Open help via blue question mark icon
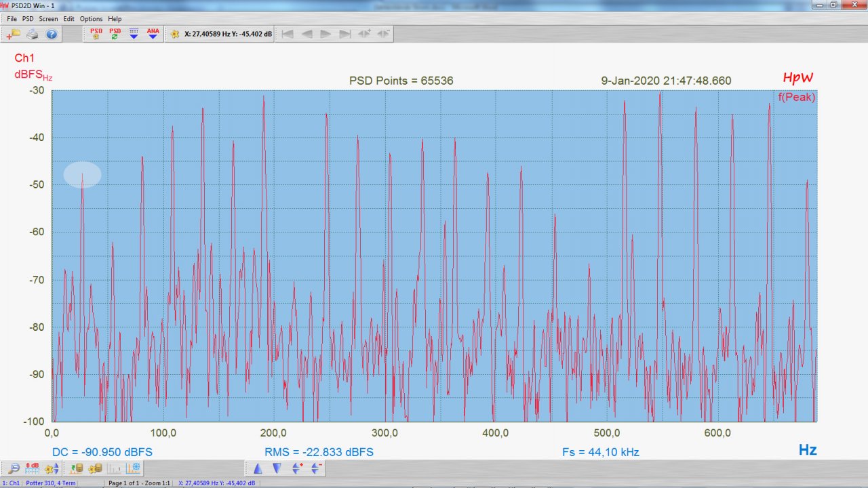868x488 pixels. 51,34
